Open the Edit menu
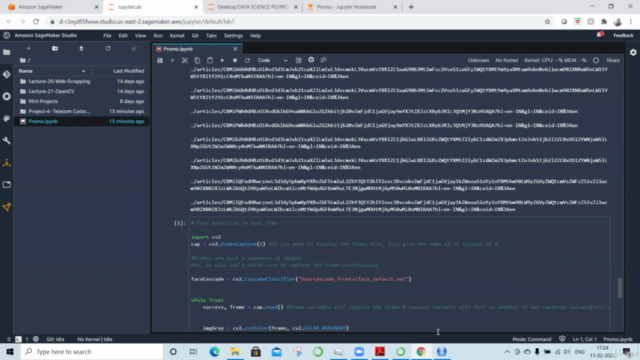 tap(123, 36)
